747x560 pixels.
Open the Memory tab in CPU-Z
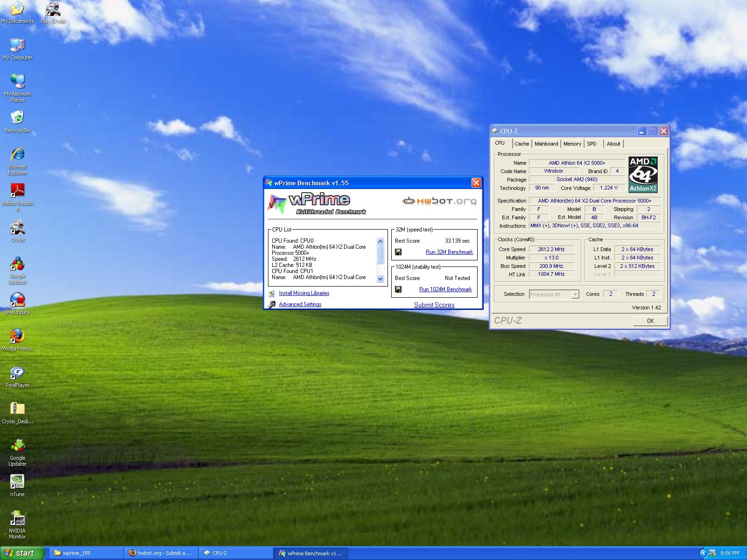click(x=572, y=144)
